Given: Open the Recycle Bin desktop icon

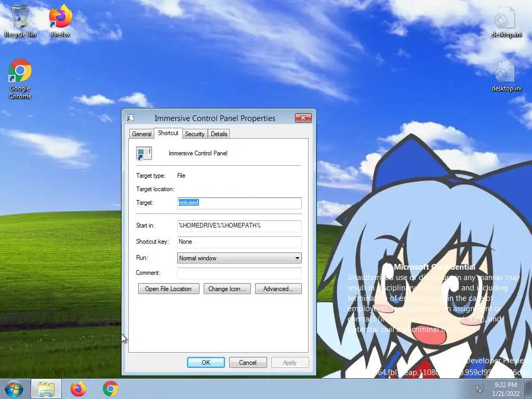Looking at the screenshot, I should pyautogui.click(x=20, y=20).
